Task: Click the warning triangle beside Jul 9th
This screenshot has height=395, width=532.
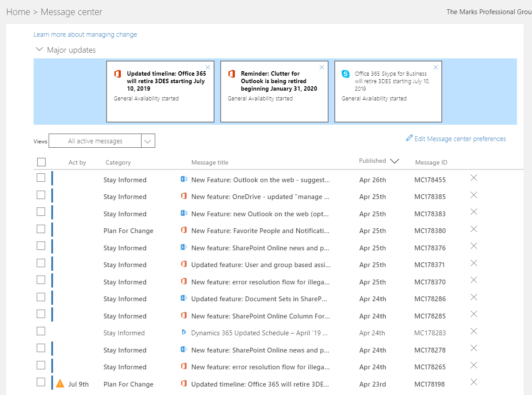Action: [x=61, y=383]
